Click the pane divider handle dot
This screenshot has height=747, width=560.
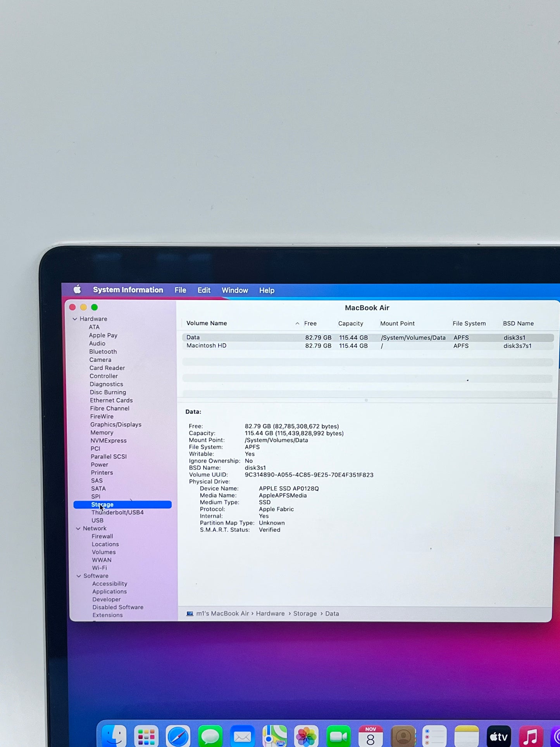[366, 400]
